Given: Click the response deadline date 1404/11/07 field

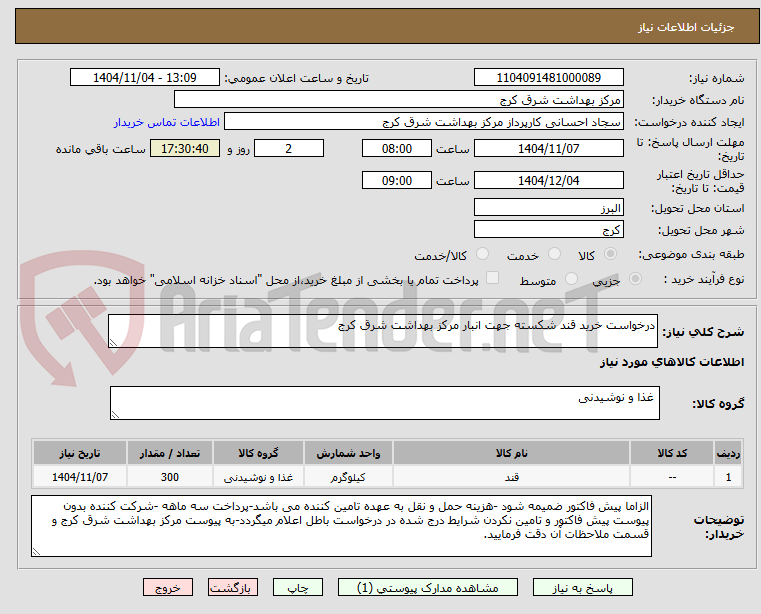Looking at the screenshot, I should point(548,149).
